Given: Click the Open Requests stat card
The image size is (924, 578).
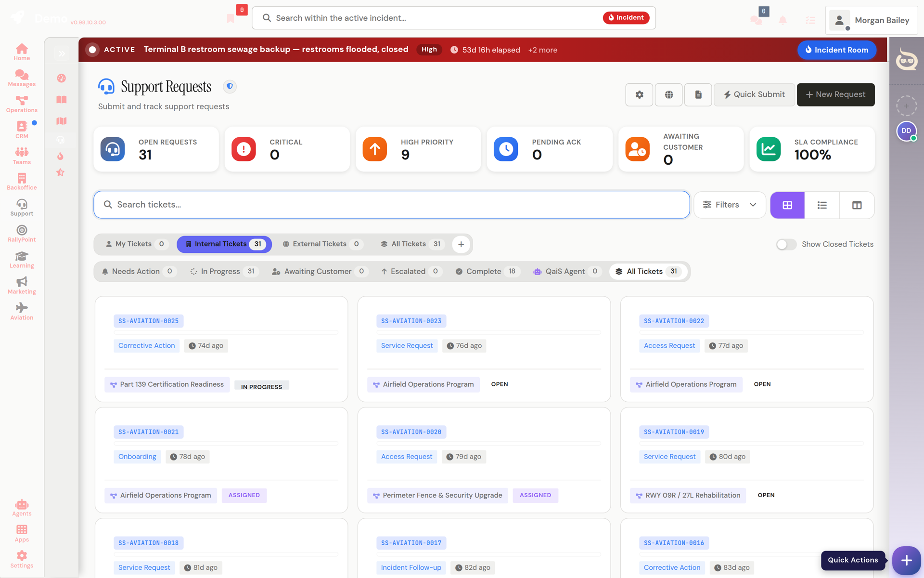Looking at the screenshot, I should (156, 149).
